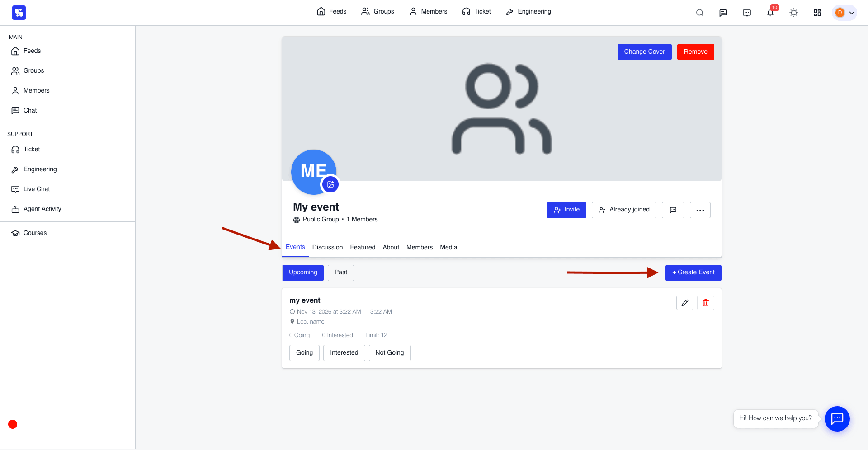Open the three-dot more options menu
This screenshot has width=868, height=460.
point(700,210)
